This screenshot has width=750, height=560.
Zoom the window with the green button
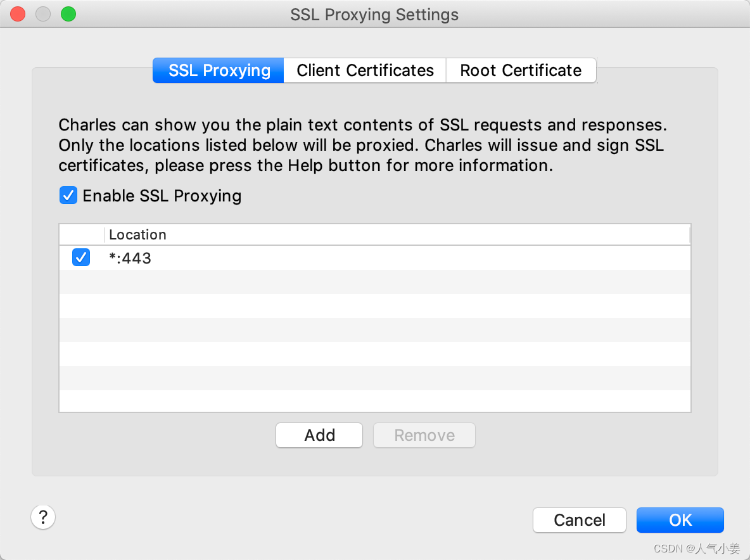tap(68, 14)
